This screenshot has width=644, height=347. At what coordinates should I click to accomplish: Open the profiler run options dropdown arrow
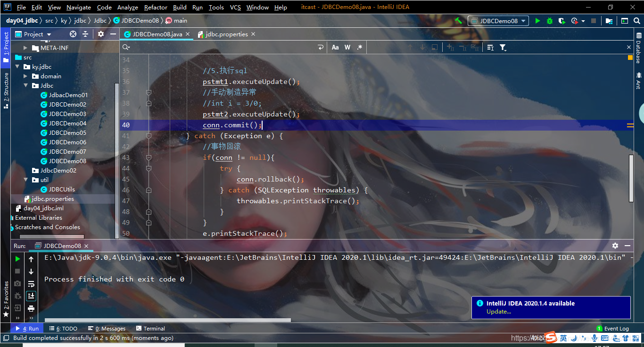click(x=583, y=21)
